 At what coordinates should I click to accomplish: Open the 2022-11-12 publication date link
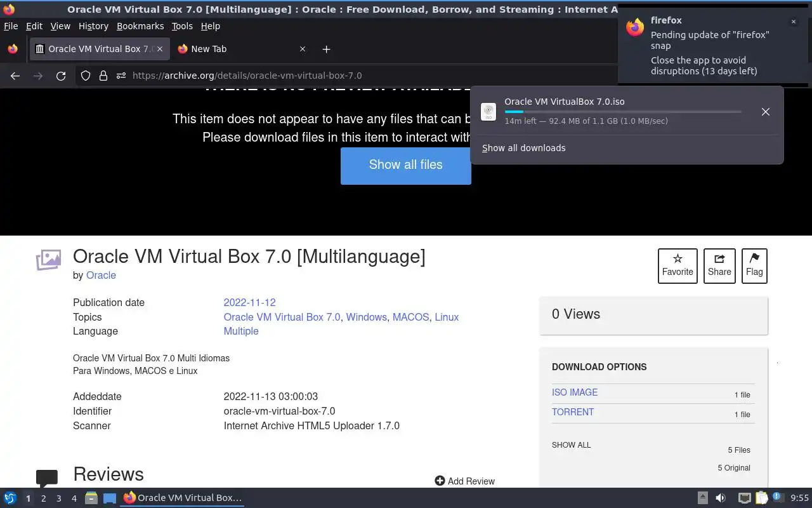249,302
